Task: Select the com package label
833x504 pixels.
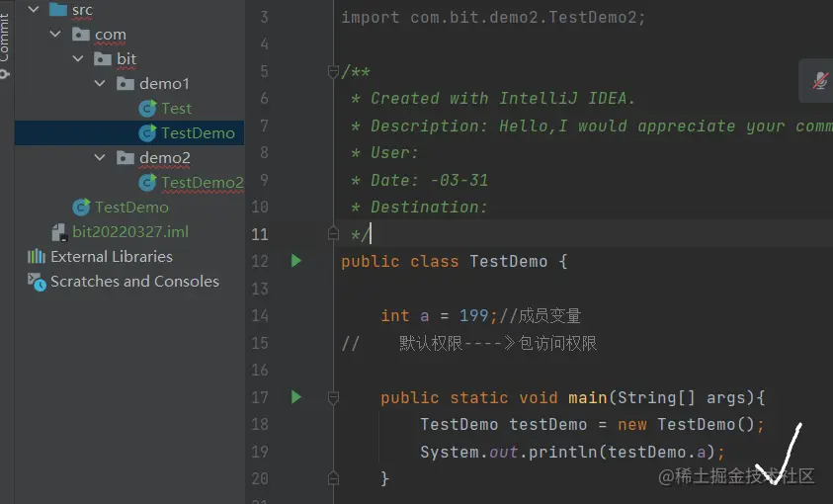Action: (x=111, y=35)
